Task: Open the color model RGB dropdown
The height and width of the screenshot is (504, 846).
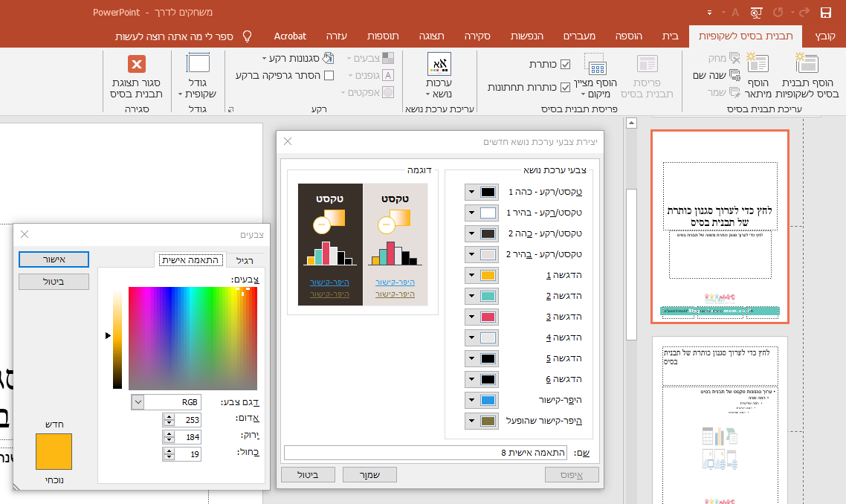Action: (138, 402)
